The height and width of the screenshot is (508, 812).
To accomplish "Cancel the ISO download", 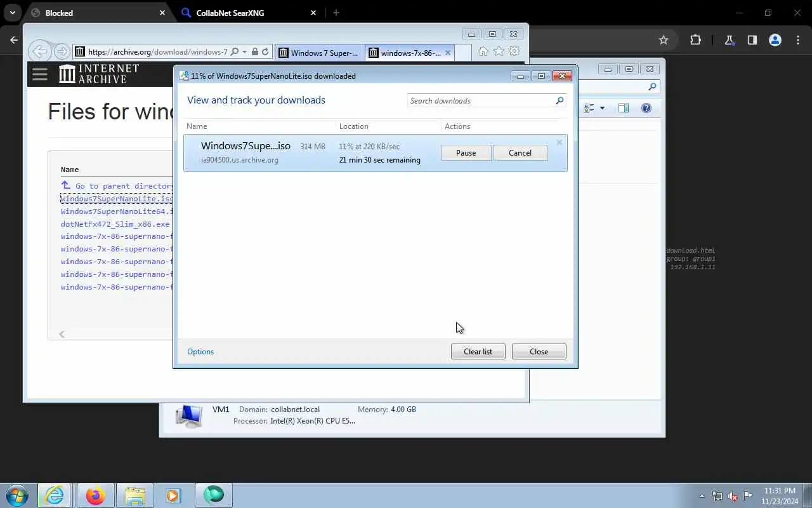I will (x=520, y=153).
